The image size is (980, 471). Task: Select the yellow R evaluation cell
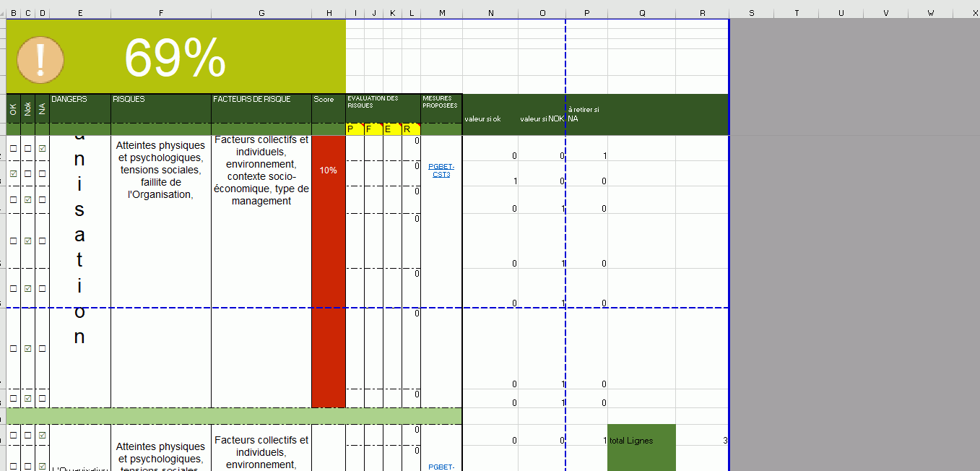(x=407, y=129)
